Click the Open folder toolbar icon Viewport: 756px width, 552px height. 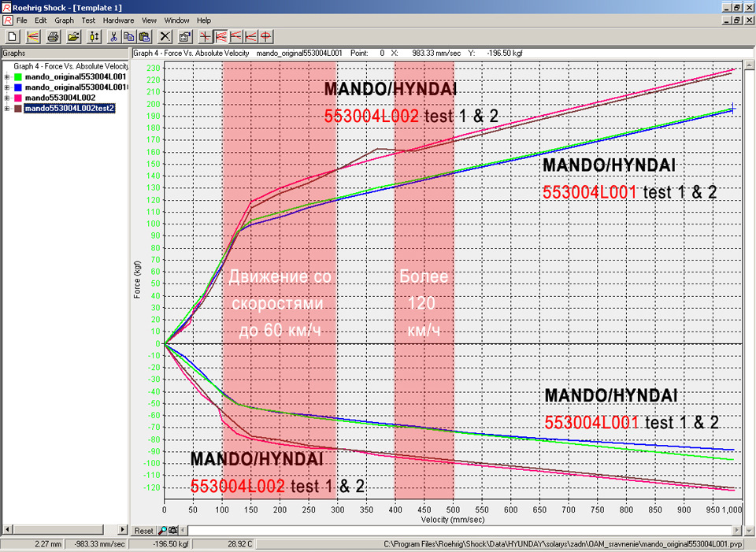coord(73,37)
